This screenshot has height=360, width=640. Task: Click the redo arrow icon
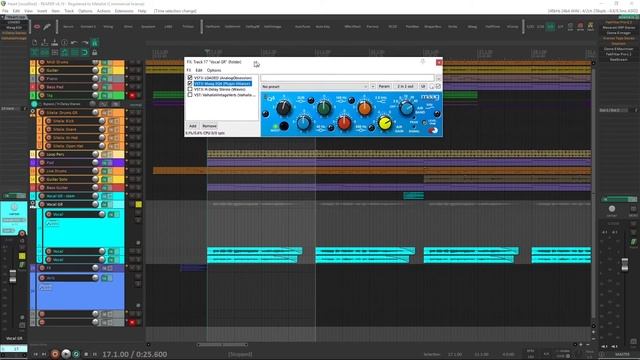(x=84, y=42)
